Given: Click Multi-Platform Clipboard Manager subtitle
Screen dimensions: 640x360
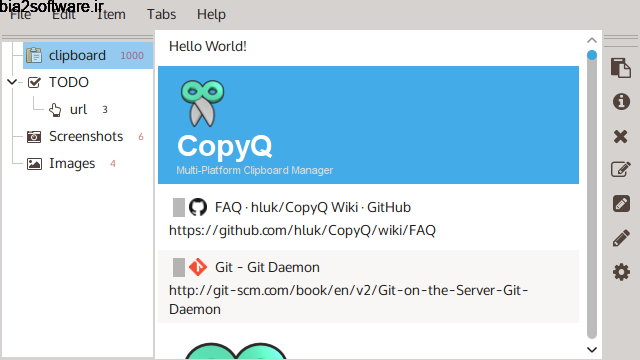Looking at the screenshot, I should tap(255, 170).
